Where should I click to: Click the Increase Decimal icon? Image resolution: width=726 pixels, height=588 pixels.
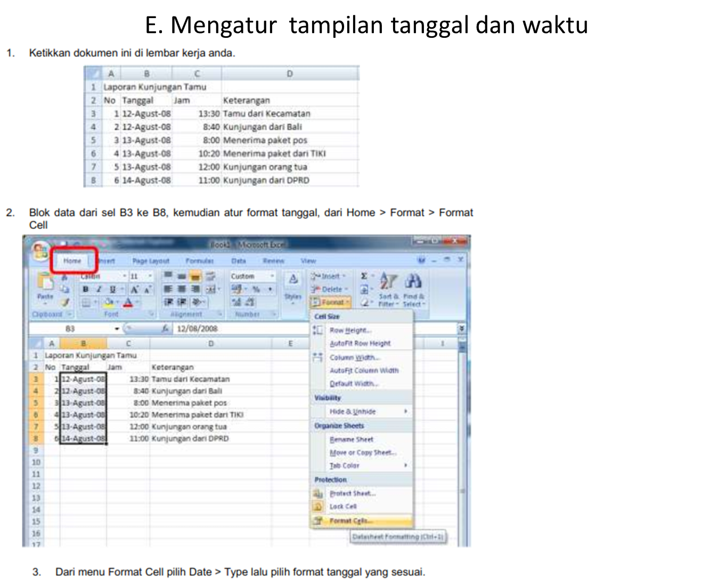click(236, 302)
